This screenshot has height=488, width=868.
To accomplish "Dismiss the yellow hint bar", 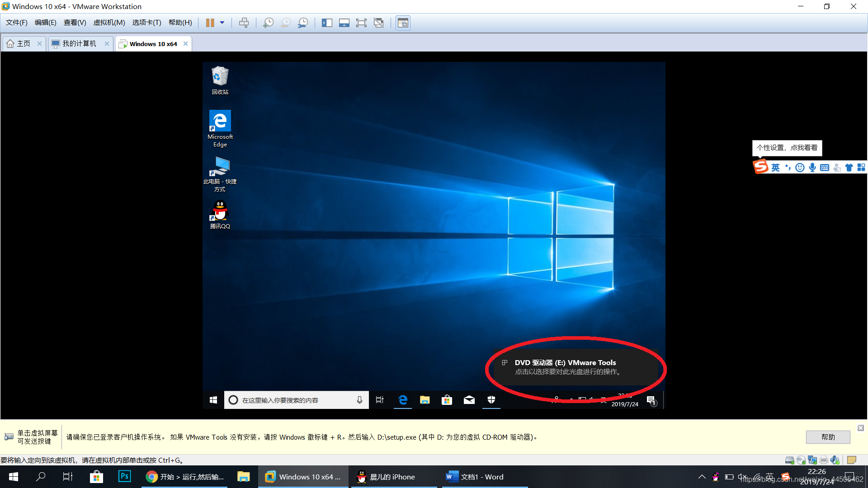I will tap(861, 428).
